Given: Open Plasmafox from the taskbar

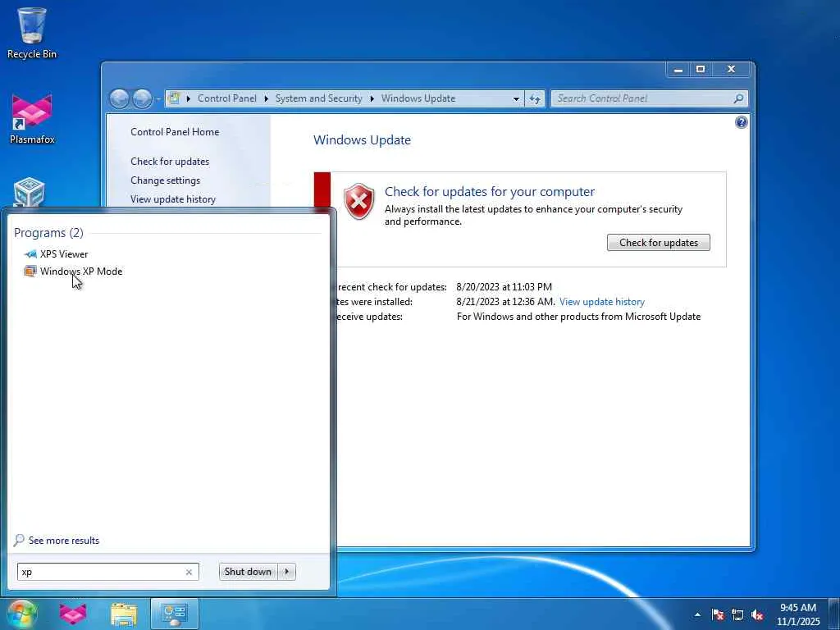Looking at the screenshot, I should pyautogui.click(x=73, y=614).
